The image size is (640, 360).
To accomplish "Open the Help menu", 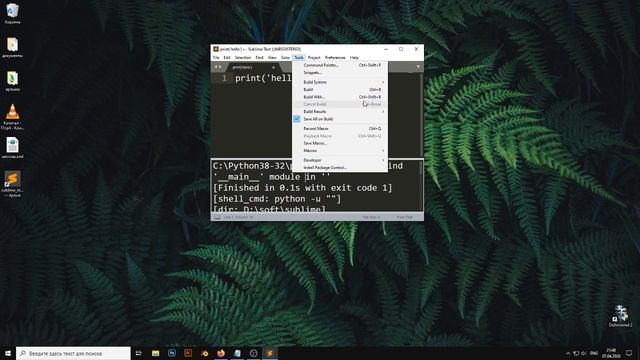I will pyautogui.click(x=354, y=58).
